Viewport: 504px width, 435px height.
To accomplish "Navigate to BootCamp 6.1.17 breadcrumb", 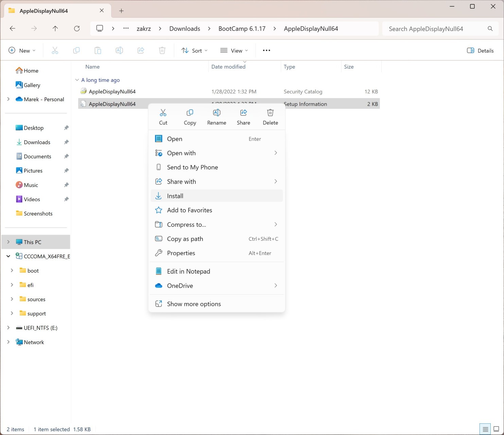I will pos(242,29).
